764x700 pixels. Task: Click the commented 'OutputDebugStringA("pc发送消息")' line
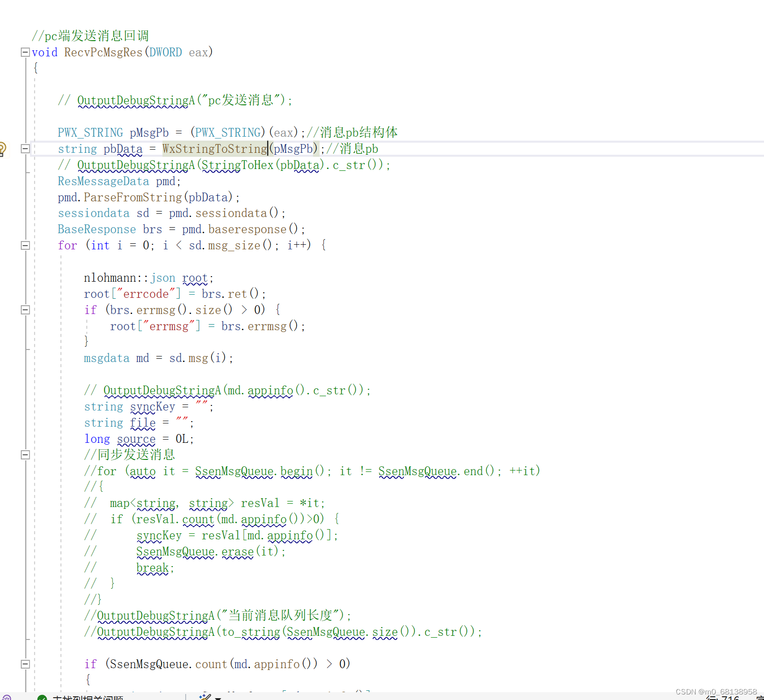point(175,100)
